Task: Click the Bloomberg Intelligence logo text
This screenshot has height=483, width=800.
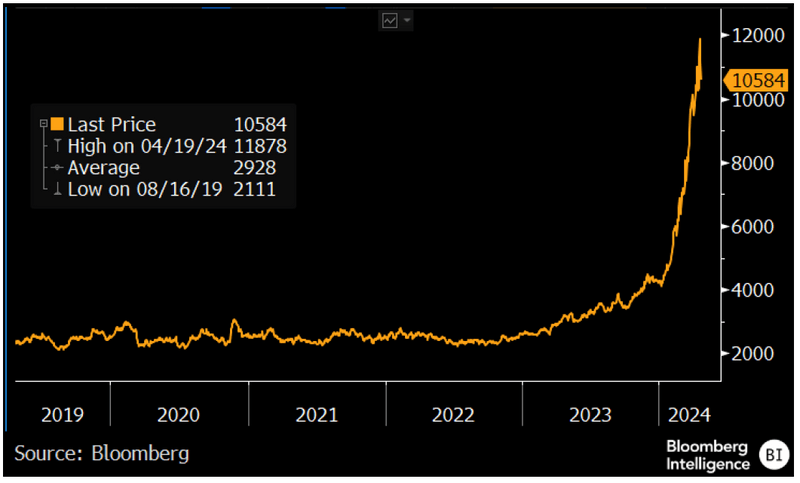Action: (x=708, y=455)
